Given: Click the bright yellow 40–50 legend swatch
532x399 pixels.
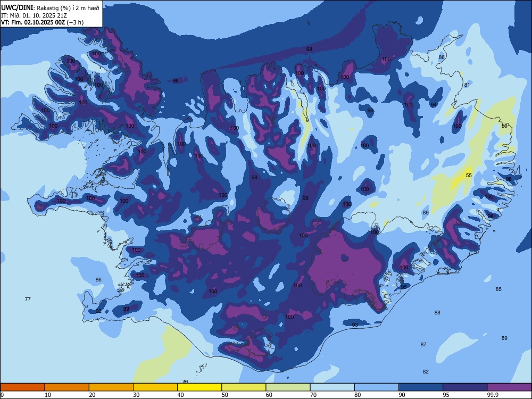Looking at the screenshot, I should tap(199, 387).
